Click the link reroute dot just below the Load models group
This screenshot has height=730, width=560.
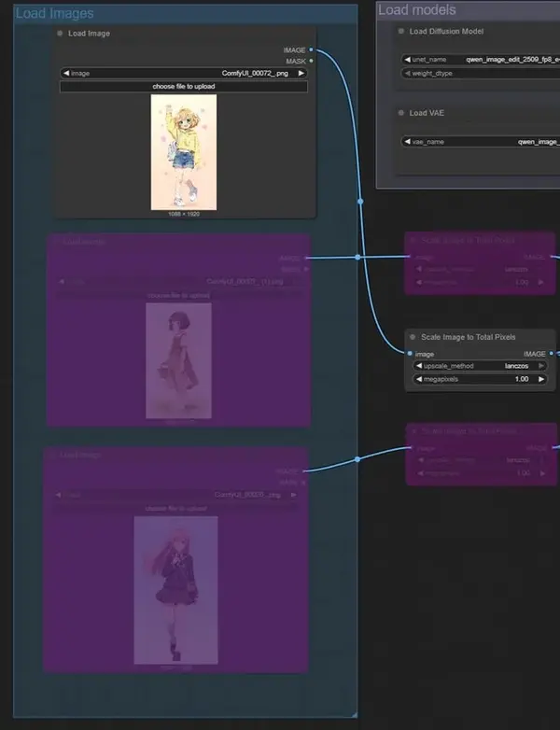coord(360,202)
